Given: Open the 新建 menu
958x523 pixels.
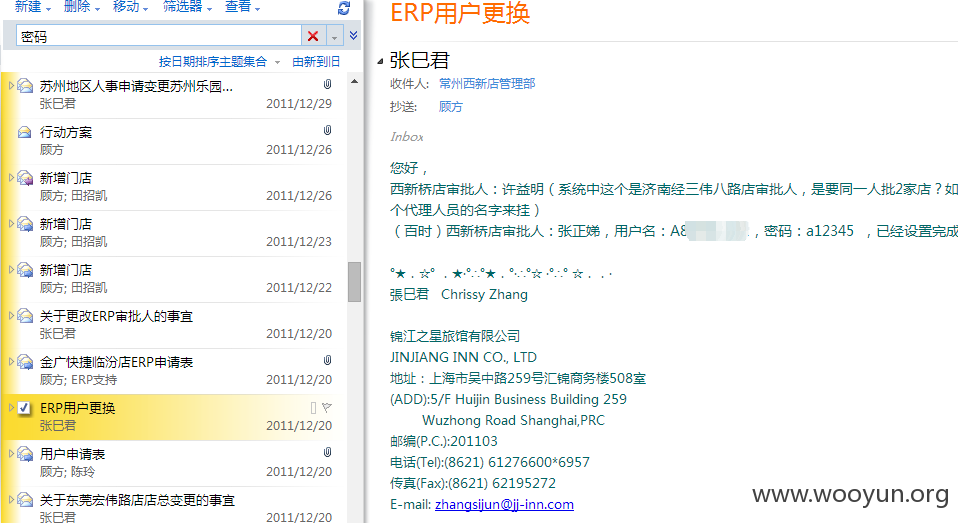Looking at the screenshot, I should pos(32,7).
